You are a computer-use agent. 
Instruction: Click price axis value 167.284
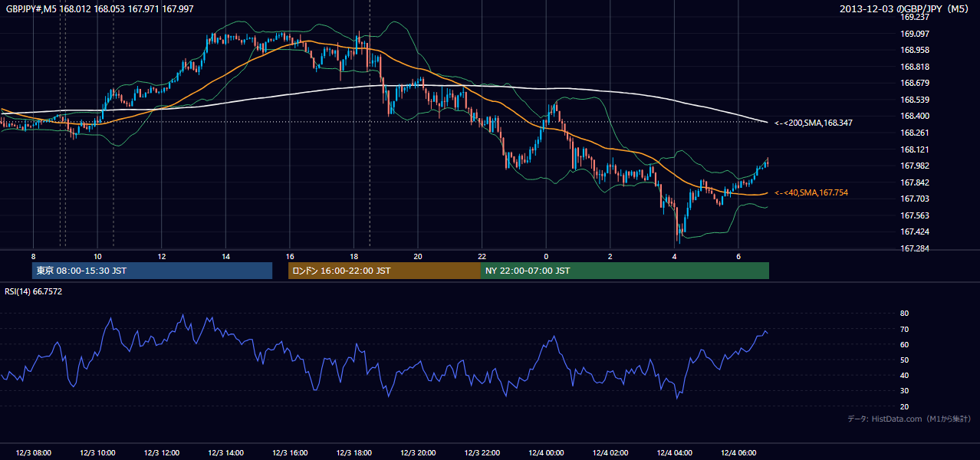915,248
